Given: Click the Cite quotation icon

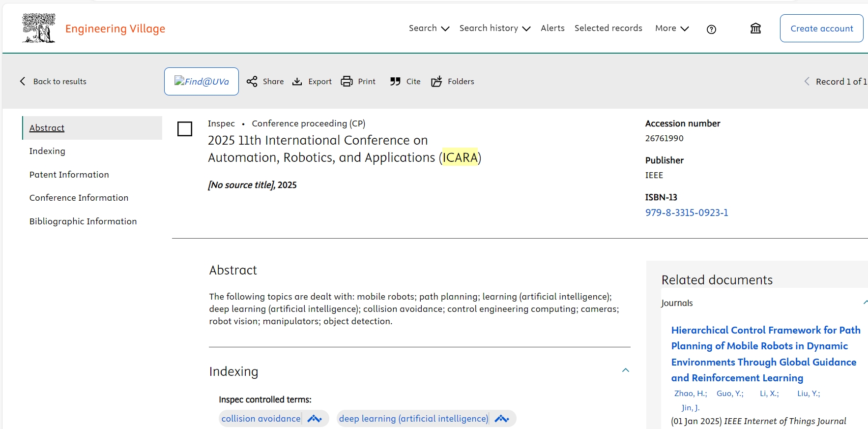Looking at the screenshot, I should click(395, 82).
